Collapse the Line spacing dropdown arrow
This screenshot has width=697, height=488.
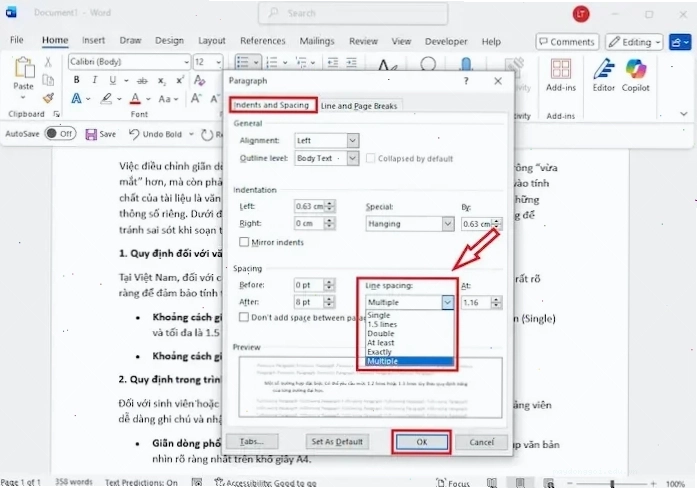(x=448, y=302)
